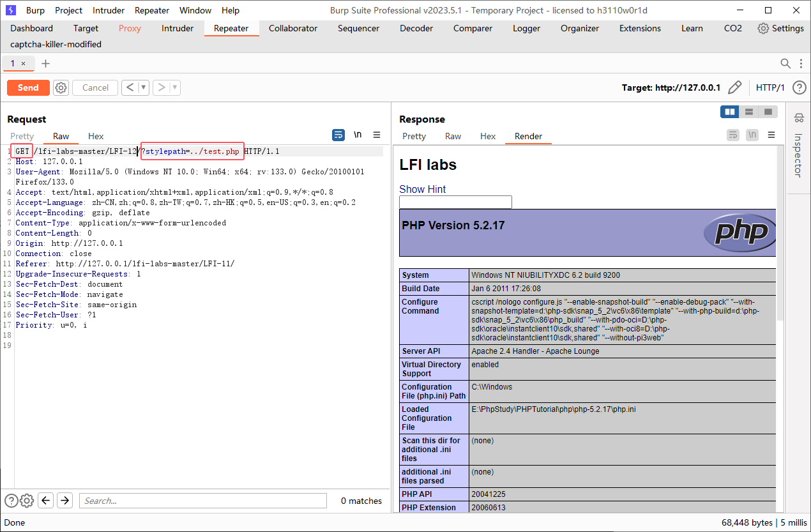Viewport: 811px width, 532px height.
Task: Switch to the Hex response tab
Action: [x=488, y=136]
